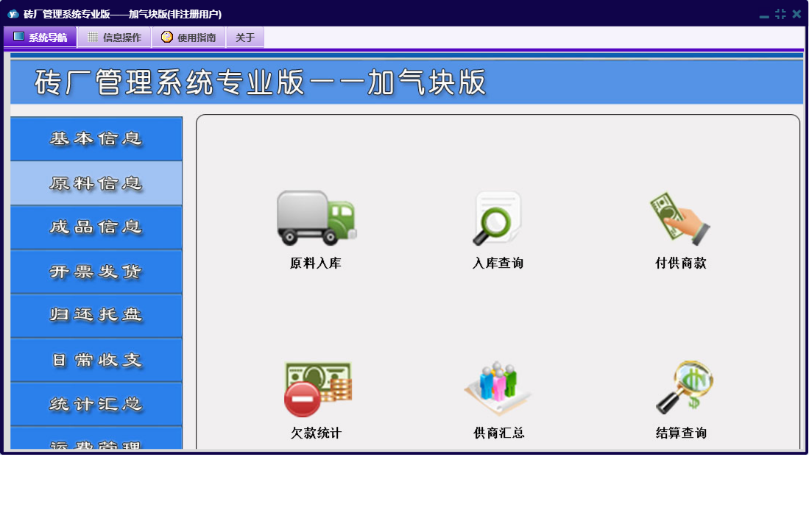The image size is (809, 532).
Task: Minimize the window from title bar
Action: [764, 15]
